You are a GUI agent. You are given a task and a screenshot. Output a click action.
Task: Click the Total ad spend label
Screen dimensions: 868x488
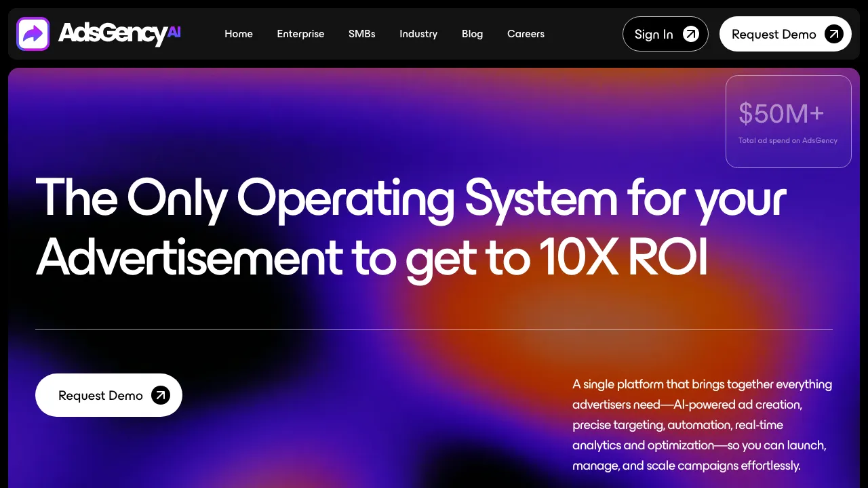788,140
